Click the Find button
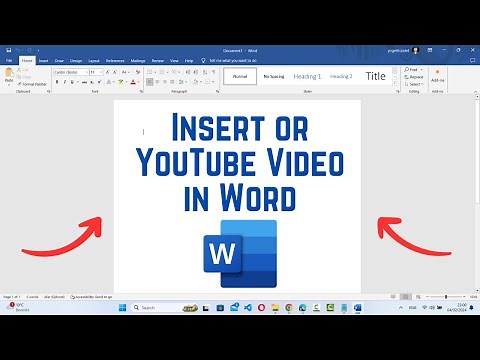This screenshot has height=360, width=480. tap(413, 70)
